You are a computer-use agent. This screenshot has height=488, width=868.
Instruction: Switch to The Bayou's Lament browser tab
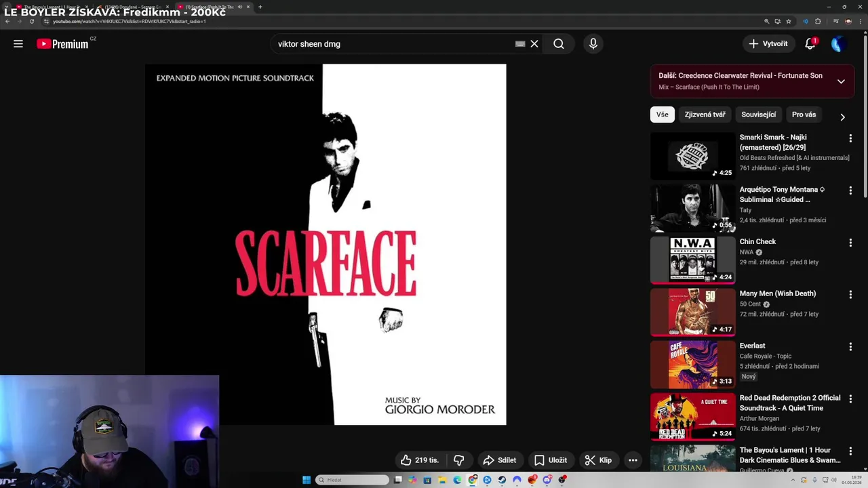[x=51, y=7]
